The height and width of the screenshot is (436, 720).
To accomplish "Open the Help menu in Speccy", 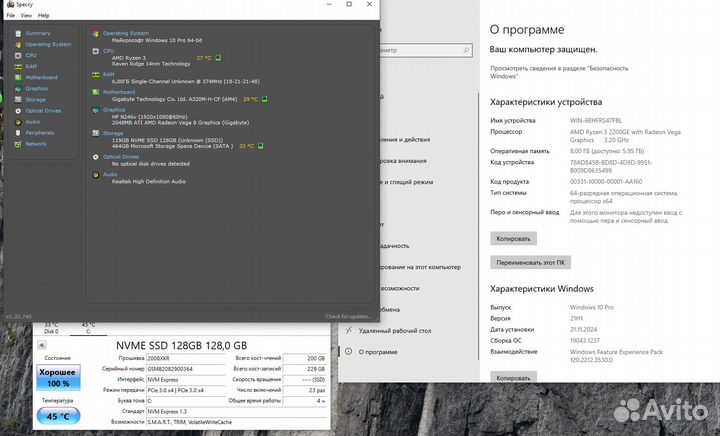I will click(x=43, y=15).
